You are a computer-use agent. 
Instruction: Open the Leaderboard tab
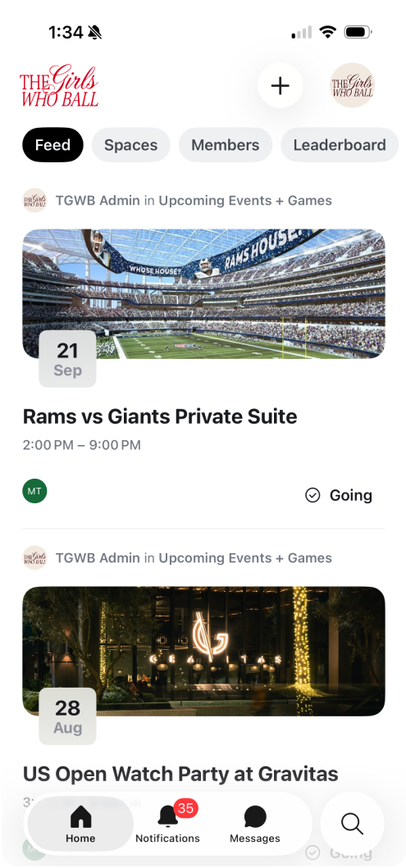340,145
